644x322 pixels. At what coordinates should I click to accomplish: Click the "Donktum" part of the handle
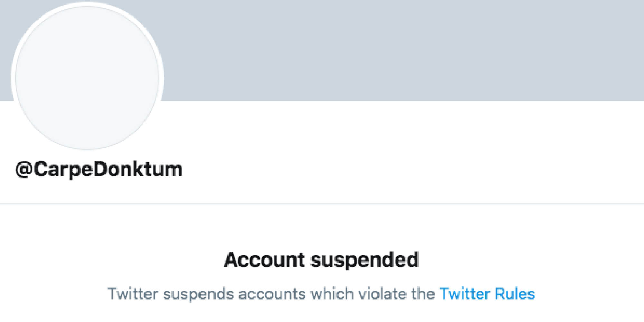coord(138,169)
